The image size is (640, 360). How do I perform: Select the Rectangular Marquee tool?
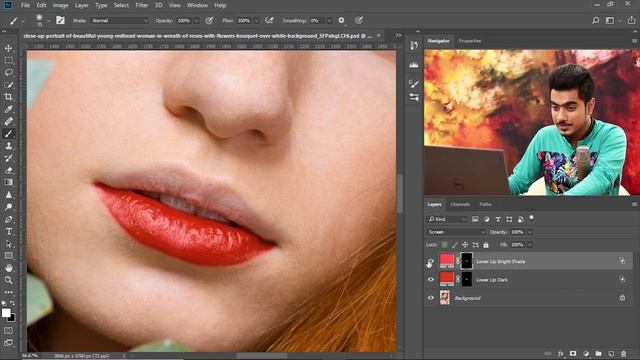pyautogui.click(x=9, y=60)
